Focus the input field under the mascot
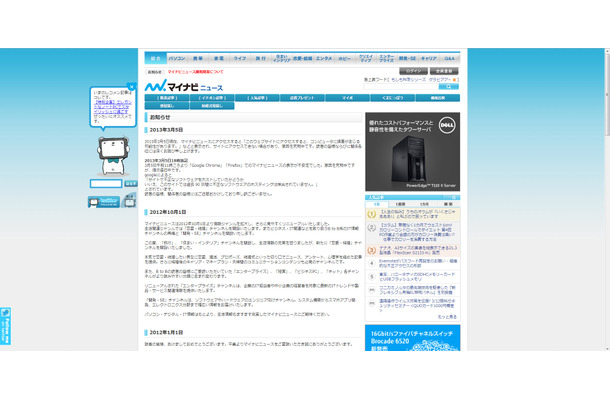Viewport: 610px width, 400px height. [106, 184]
